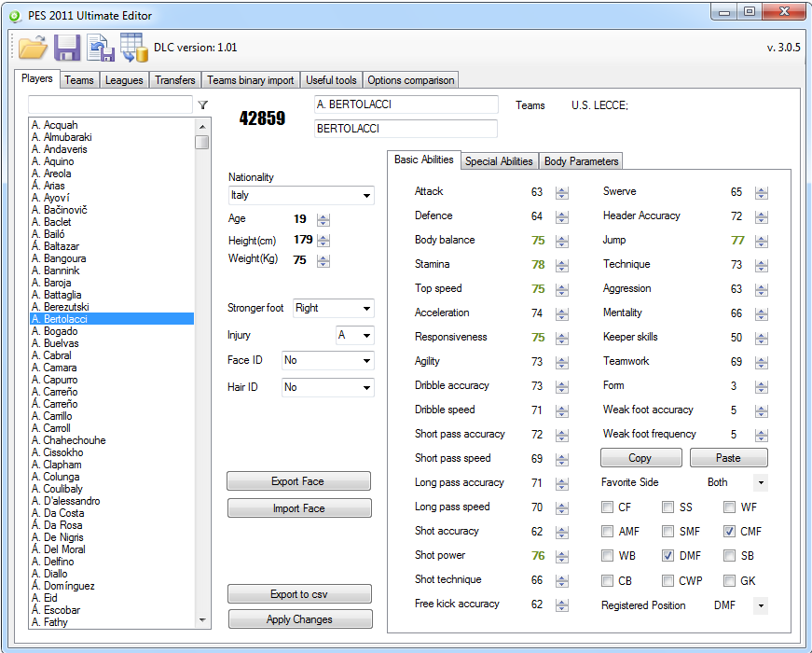Uncheck the CMF position checkbox
Screen dimensions: 812x653
click(729, 531)
